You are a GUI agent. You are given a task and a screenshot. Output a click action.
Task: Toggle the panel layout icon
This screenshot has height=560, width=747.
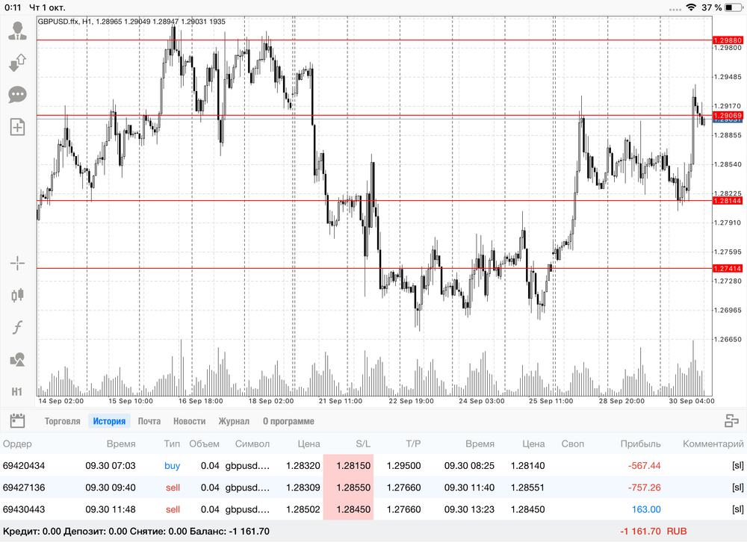731,421
